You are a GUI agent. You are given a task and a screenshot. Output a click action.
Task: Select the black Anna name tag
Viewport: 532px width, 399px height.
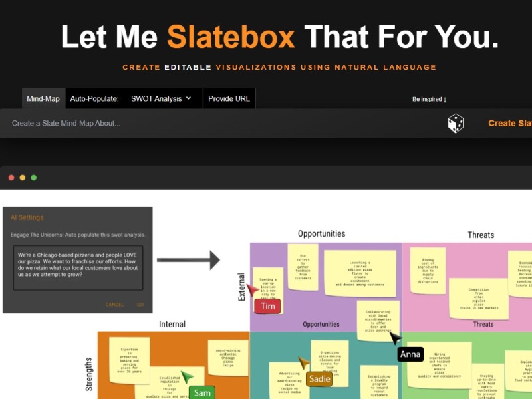[410, 354]
